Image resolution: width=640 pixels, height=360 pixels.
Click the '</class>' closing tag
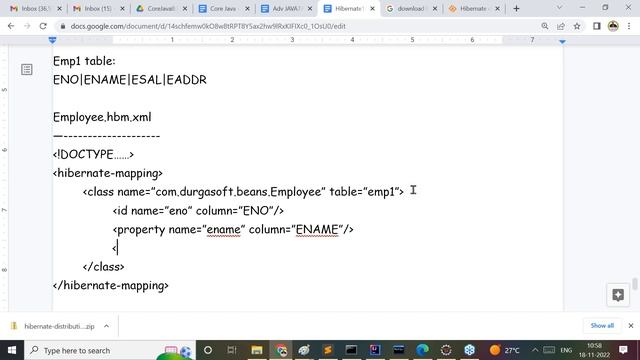tap(104, 267)
